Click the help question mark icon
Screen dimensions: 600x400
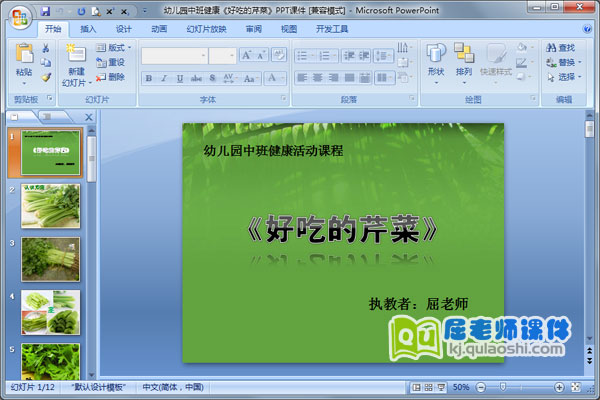pyautogui.click(x=587, y=29)
